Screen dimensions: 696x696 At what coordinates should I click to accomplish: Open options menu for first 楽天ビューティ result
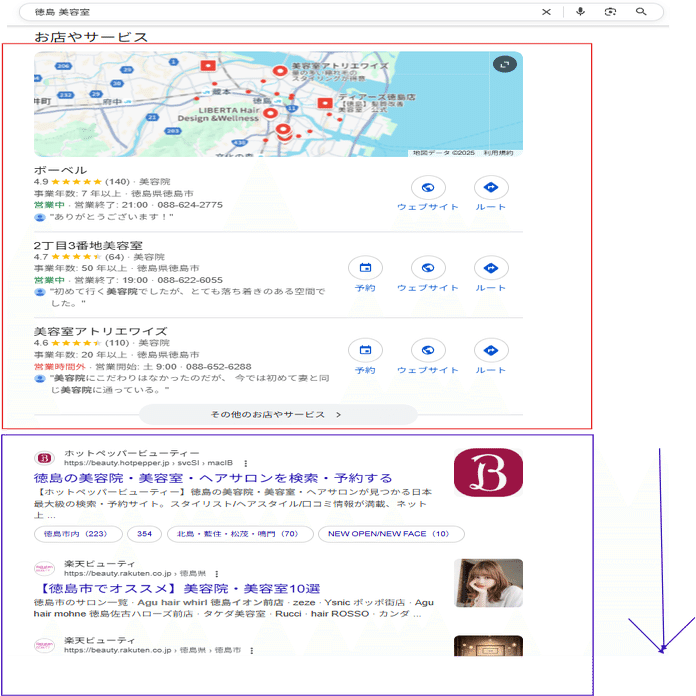pyautogui.click(x=217, y=574)
